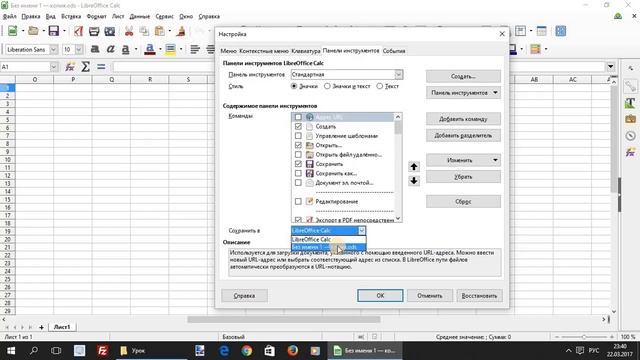Open the Панель инструментов Стандартная dropdown
The height and width of the screenshot is (360, 640).
[x=398, y=74]
